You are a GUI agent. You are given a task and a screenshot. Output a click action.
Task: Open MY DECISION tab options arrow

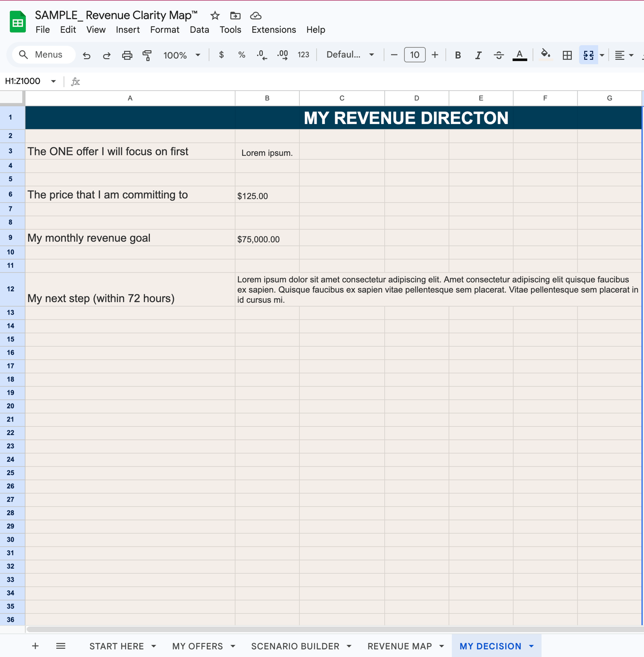click(x=532, y=646)
